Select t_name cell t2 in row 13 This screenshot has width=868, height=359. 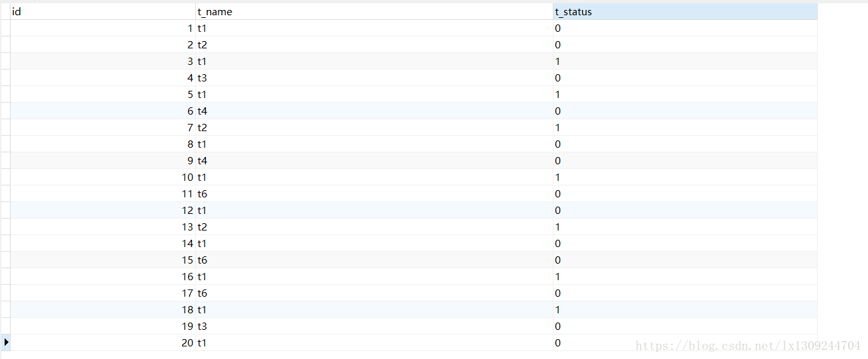(x=374, y=227)
